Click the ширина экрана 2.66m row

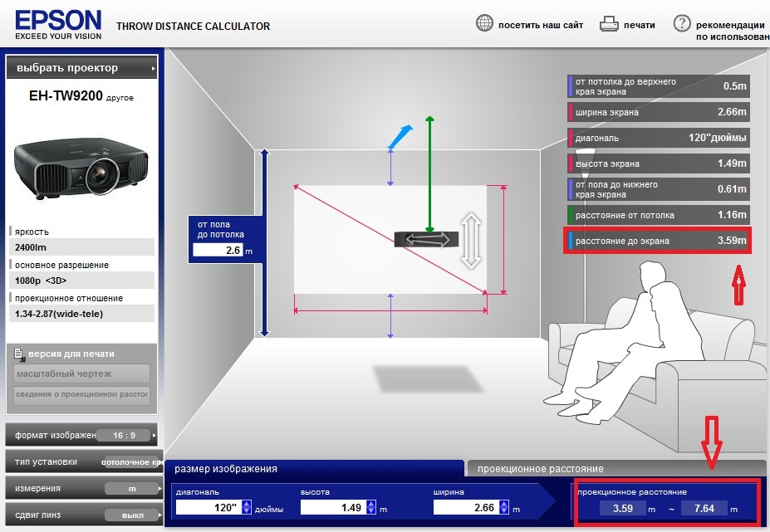click(659, 112)
